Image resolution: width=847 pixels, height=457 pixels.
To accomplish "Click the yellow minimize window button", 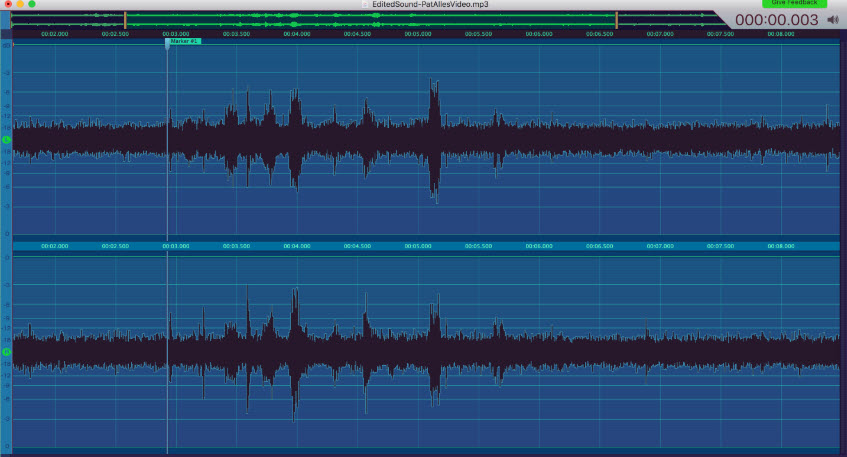I will 20,4.
